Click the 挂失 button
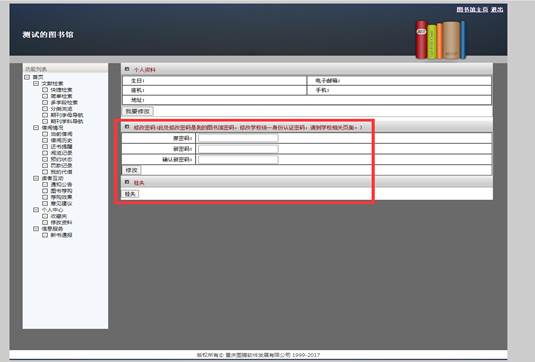Viewport: 535px width, 362px height. point(131,194)
